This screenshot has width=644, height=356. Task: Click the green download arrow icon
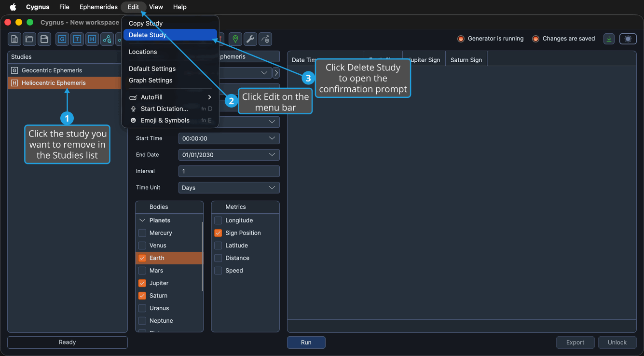click(x=609, y=39)
